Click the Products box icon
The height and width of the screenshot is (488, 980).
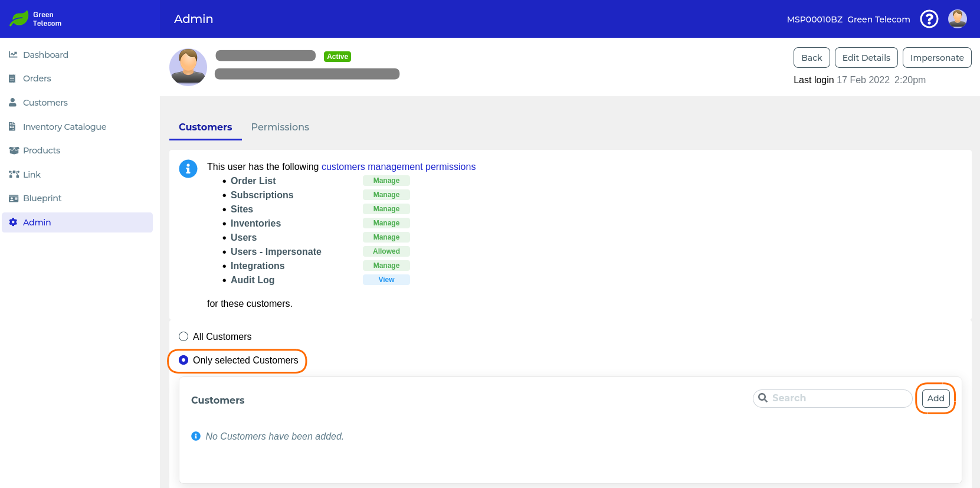pos(14,150)
